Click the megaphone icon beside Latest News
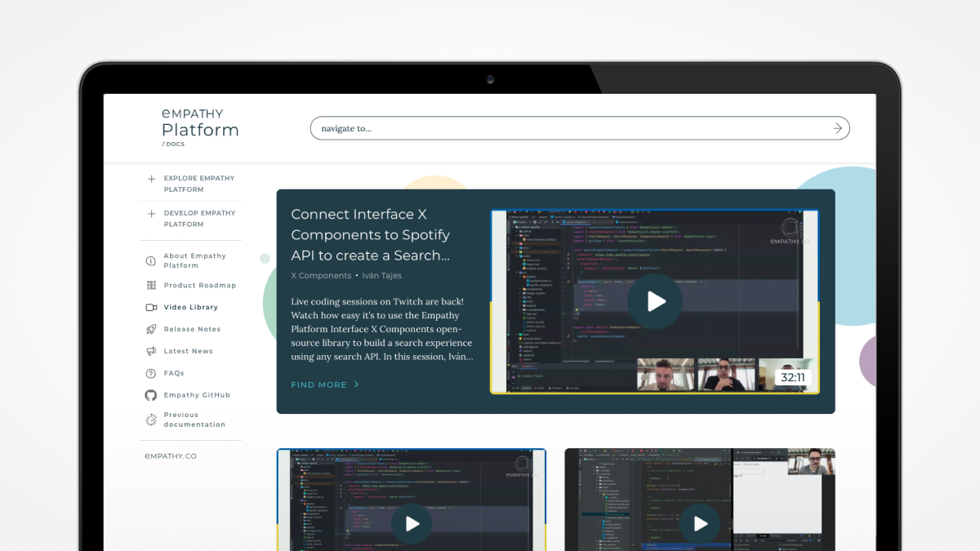The width and height of the screenshot is (980, 551). pos(151,351)
